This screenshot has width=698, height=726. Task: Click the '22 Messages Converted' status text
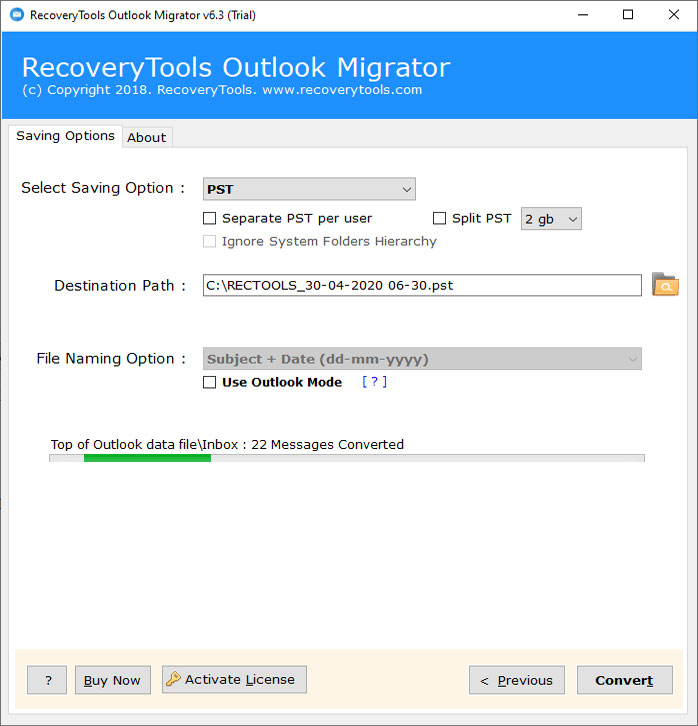(327, 444)
